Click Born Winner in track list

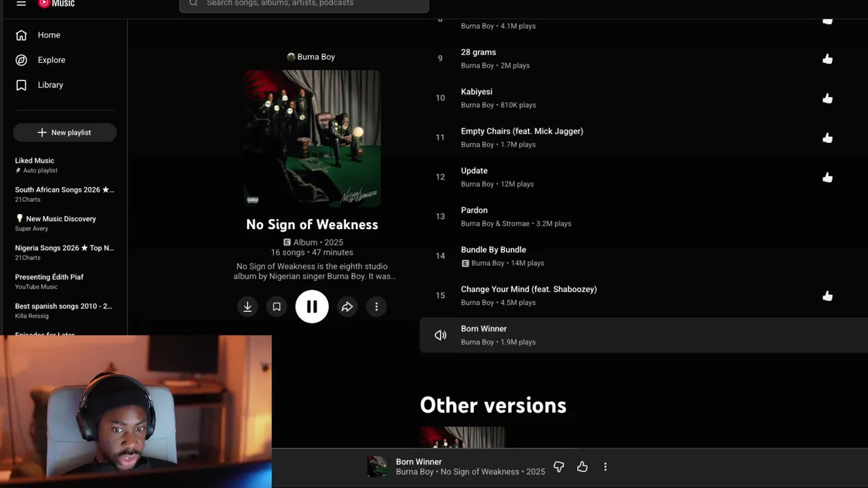(x=484, y=329)
